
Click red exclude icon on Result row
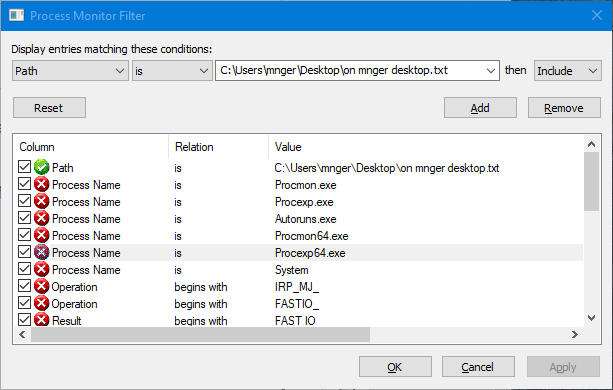(41, 320)
